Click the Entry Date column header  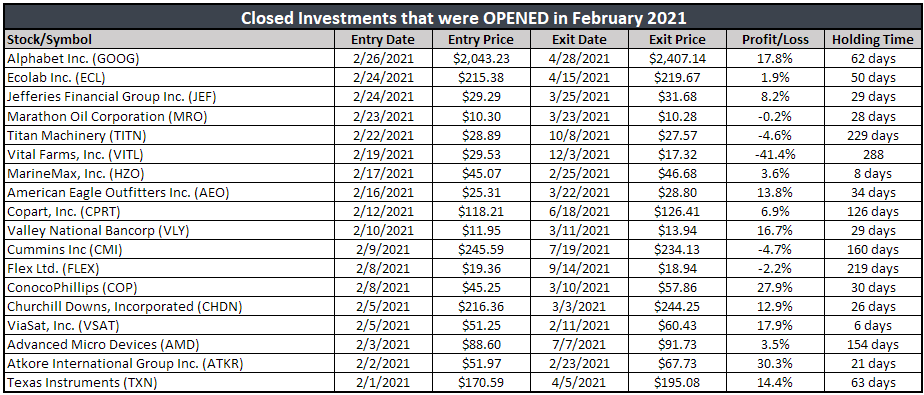(383, 40)
